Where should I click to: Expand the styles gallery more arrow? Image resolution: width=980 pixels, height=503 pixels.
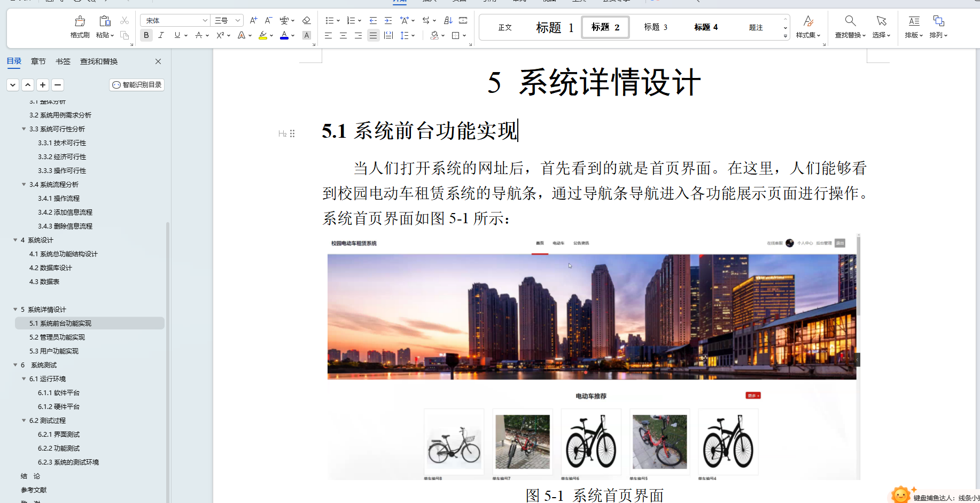[x=785, y=36]
